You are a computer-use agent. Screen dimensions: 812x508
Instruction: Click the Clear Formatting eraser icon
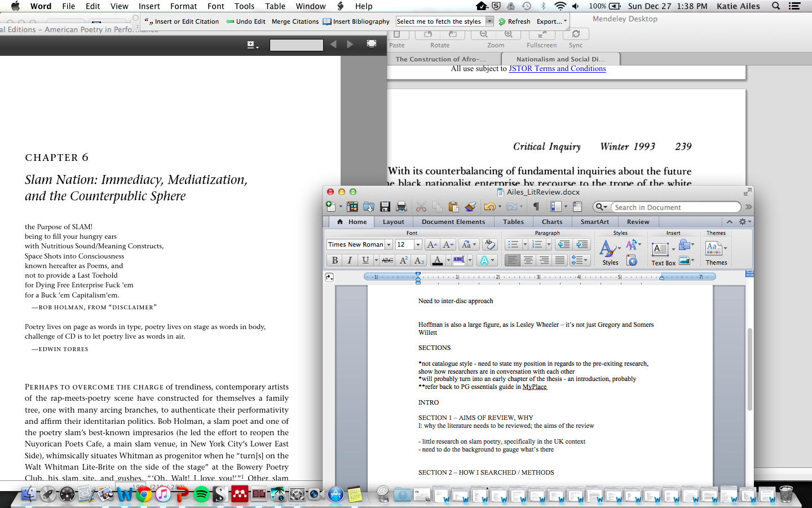tap(489, 244)
